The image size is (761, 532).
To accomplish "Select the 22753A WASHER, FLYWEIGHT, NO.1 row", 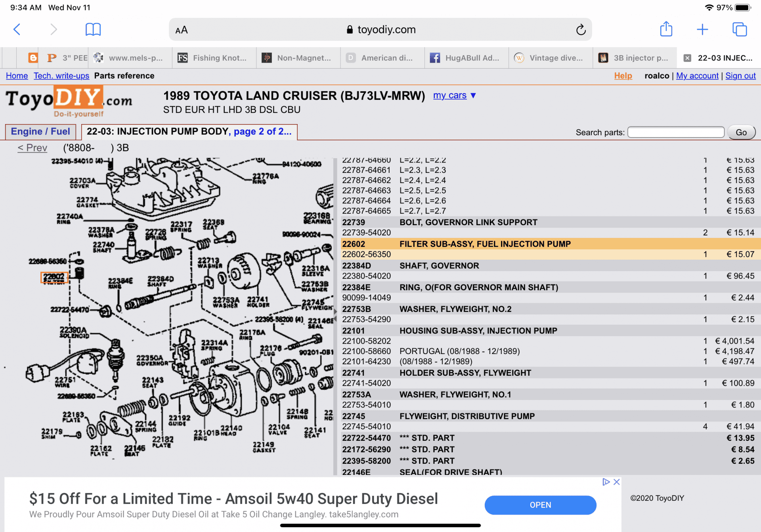I will [551, 394].
